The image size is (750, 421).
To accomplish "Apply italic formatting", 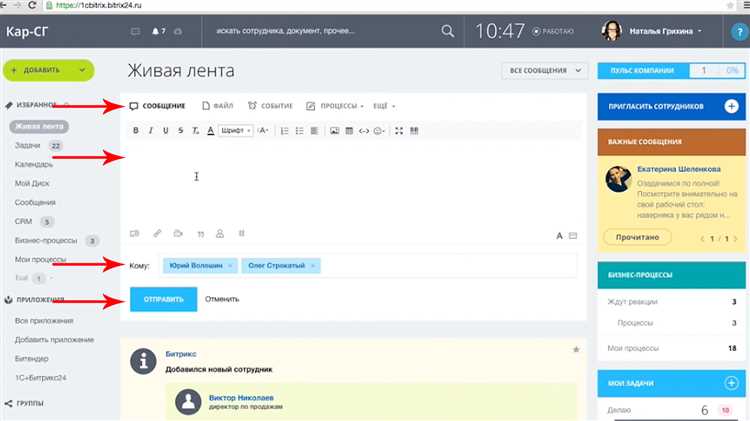I will tap(151, 131).
